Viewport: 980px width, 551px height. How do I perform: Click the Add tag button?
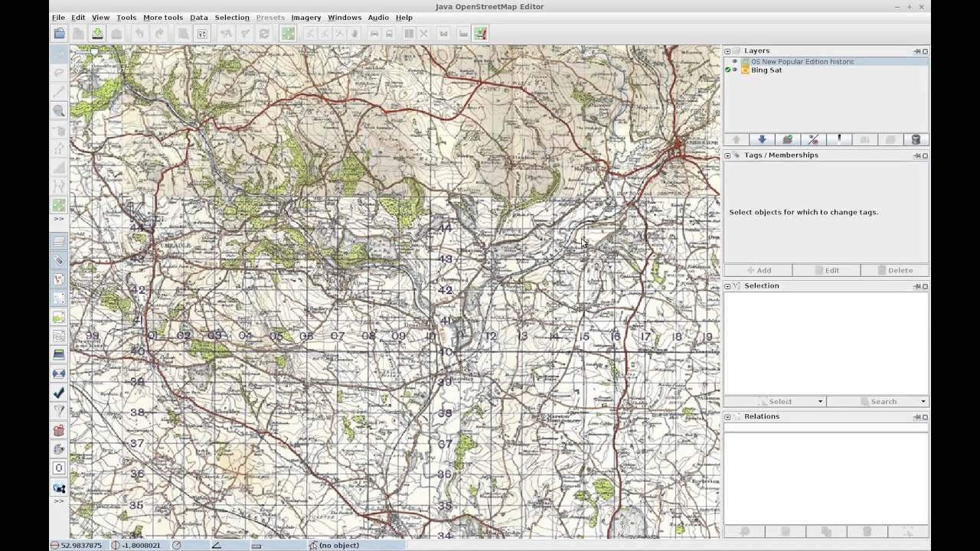click(758, 271)
